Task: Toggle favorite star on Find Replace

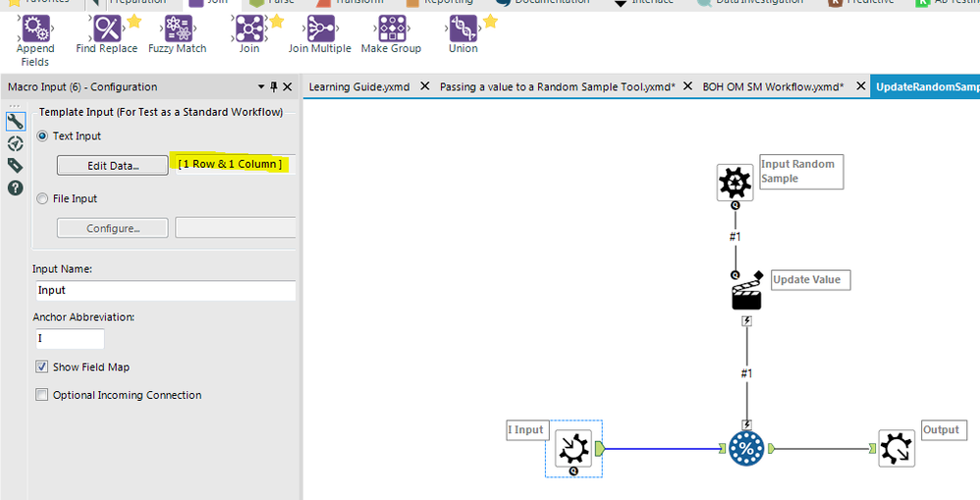Action: (134, 22)
